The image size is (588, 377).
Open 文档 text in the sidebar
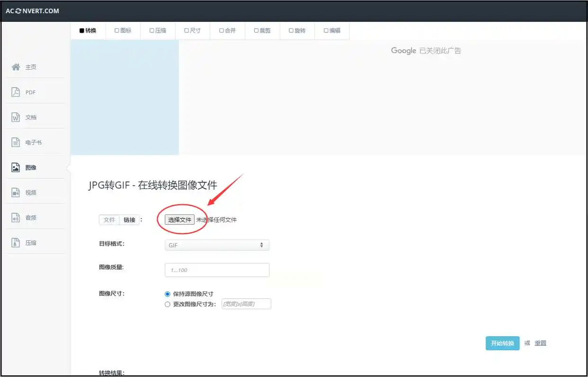pyautogui.click(x=31, y=117)
